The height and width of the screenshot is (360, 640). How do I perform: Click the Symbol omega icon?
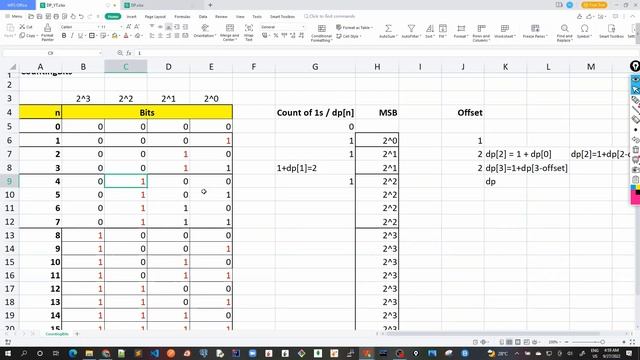coord(584,28)
